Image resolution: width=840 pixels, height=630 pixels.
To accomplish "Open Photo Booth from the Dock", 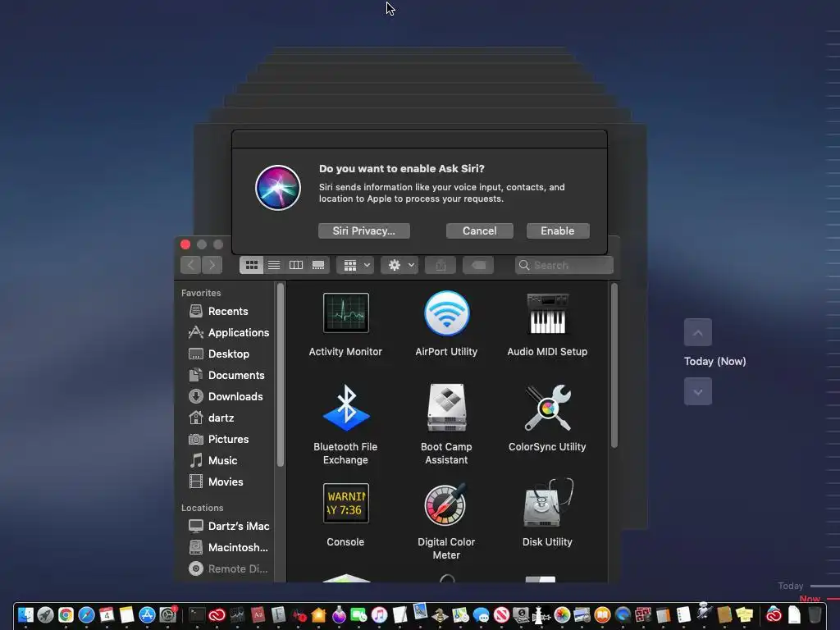I will [x=642, y=614].
